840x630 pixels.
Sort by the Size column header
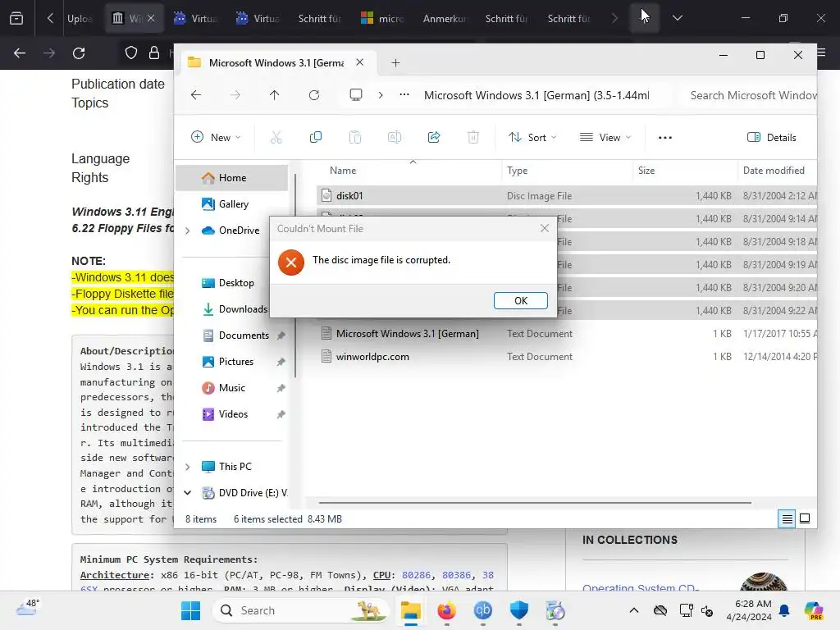[646, 171]
